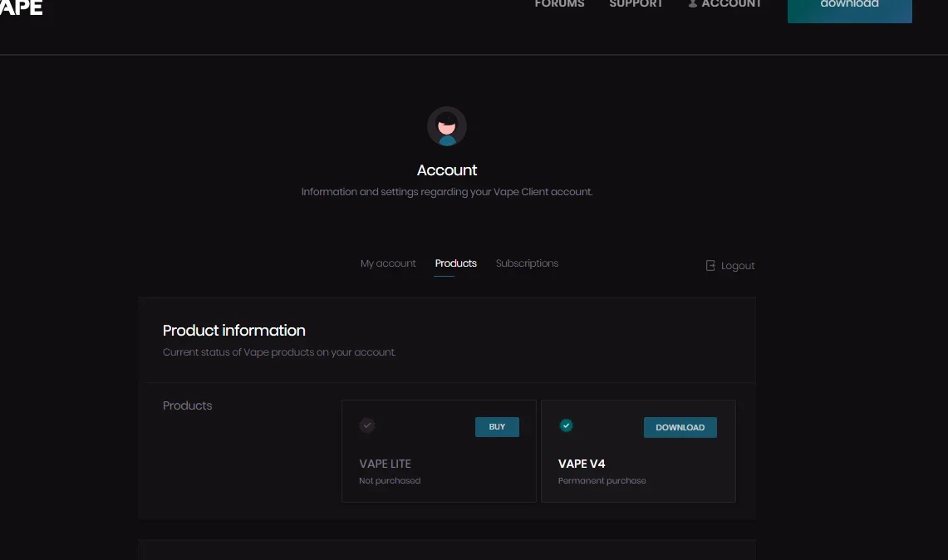Download Vape V4
Image resolution: width=948 pixels, height=560 pixels.
tap(680, 428)
